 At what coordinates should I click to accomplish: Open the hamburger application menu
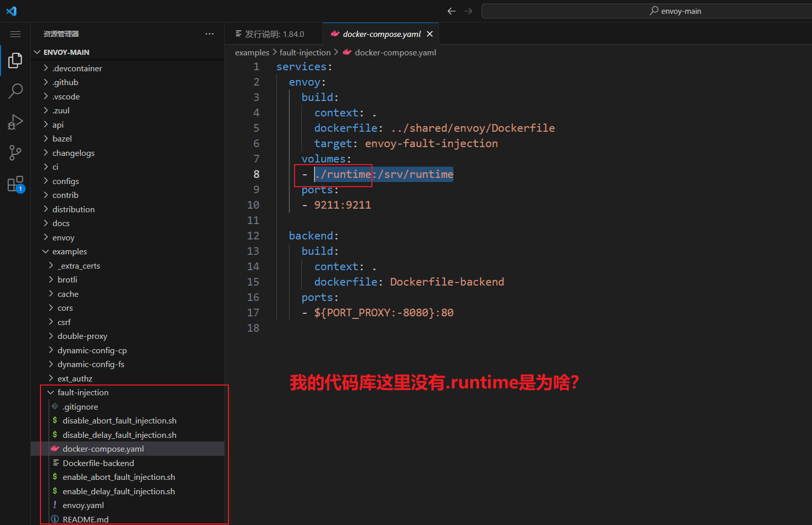pos(15,34)
